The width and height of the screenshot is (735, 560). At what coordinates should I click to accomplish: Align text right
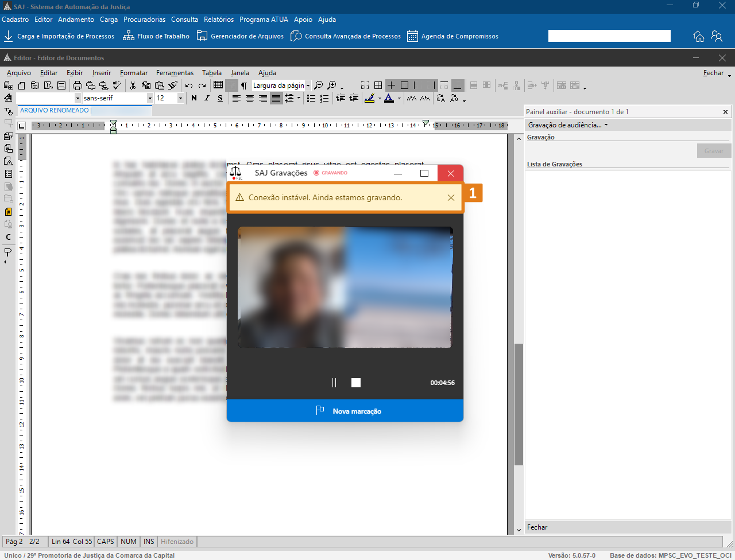(262, 98)
